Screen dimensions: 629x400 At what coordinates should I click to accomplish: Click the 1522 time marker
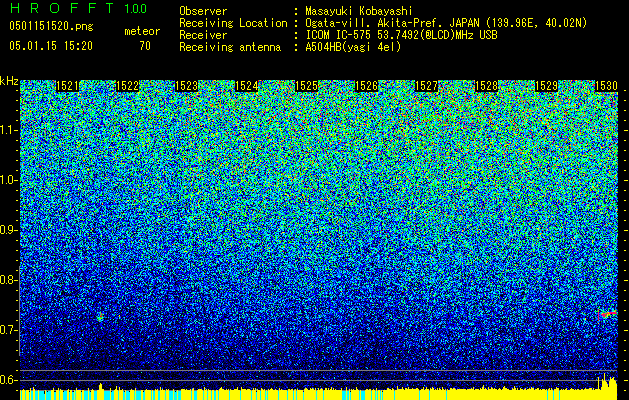127,86
